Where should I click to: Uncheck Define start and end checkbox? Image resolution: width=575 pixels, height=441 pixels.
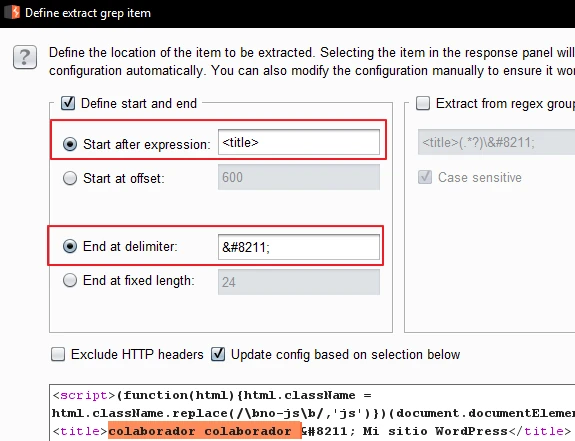click(68, 103)
